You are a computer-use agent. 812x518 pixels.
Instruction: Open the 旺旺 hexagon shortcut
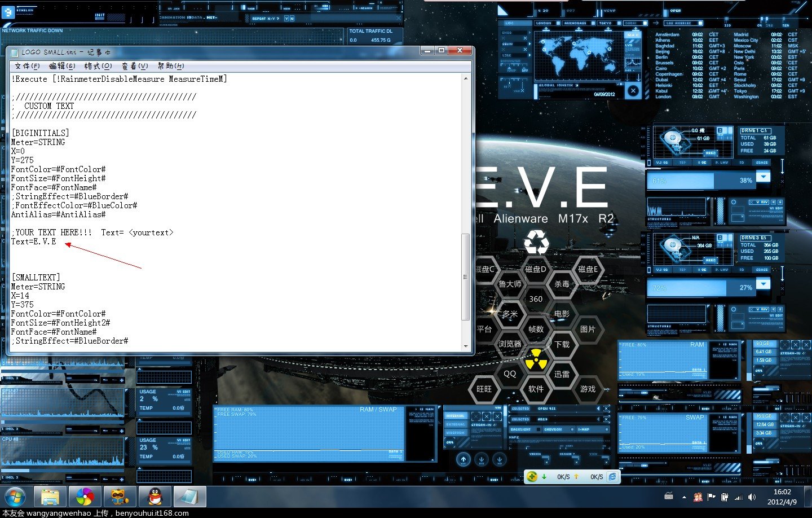484,389
